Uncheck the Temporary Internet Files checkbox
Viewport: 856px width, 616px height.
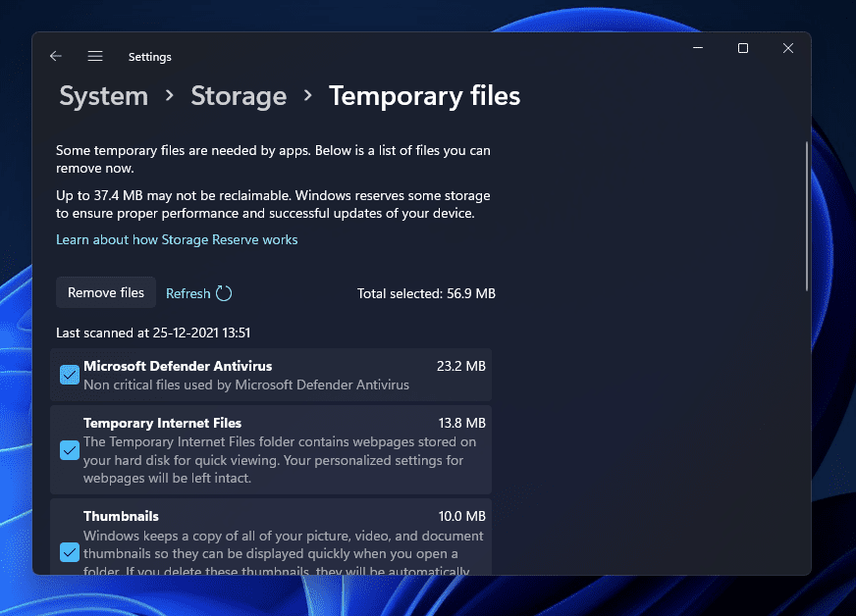tap(70, 450)
